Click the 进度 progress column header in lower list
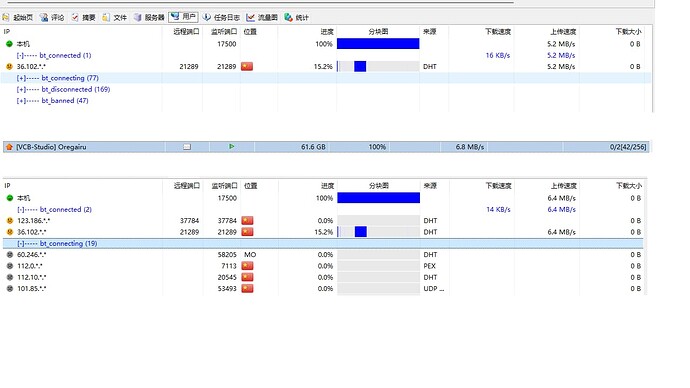690x388 pixels. coord(327,186)
